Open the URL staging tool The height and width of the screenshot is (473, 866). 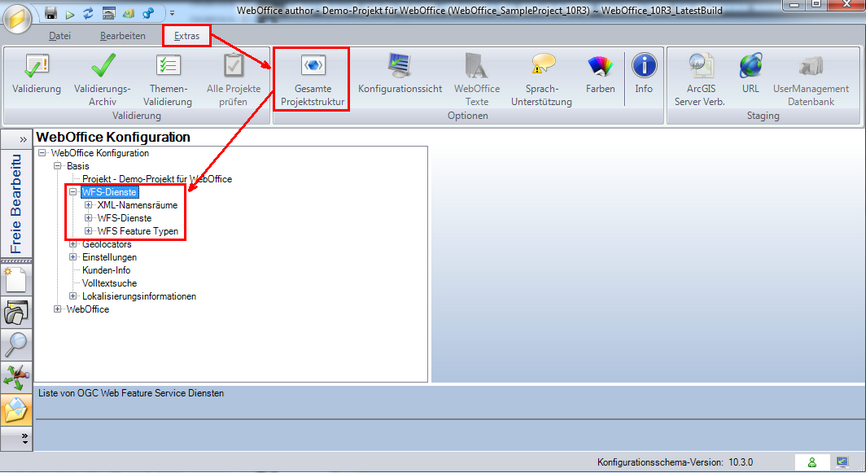[x=751, y=75]
